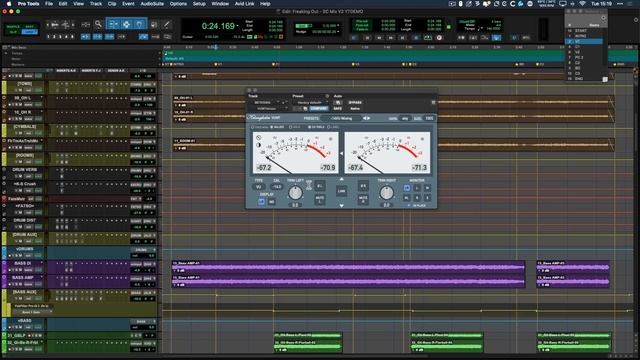Click the MS display button
This screenshot has height=360, width=640.
(x=272, y=202)
